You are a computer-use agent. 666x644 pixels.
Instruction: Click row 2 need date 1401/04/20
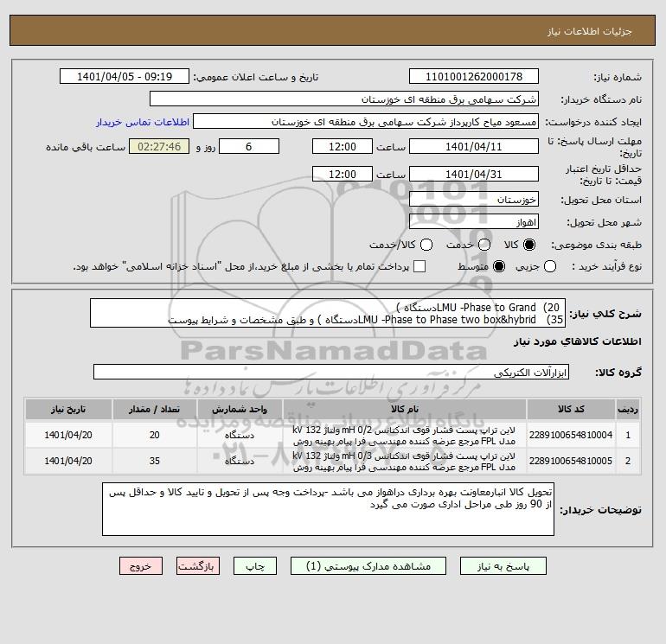coord(68,461)
